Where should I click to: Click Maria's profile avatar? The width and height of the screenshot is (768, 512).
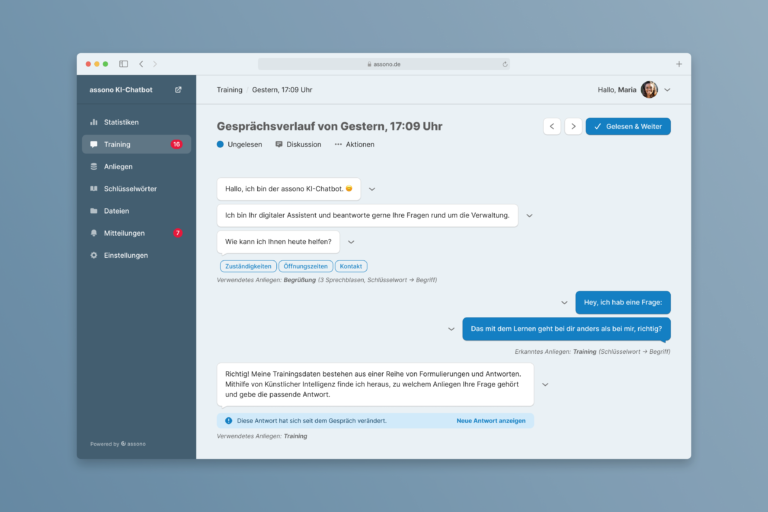click(649, 90)
